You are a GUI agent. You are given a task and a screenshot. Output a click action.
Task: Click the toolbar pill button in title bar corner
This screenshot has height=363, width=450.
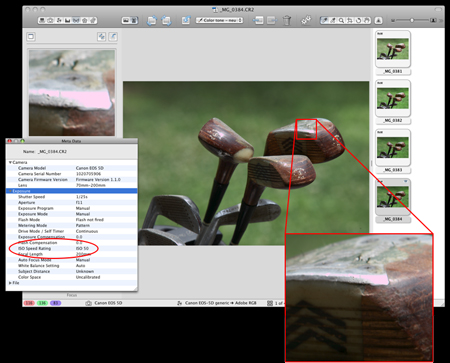[x=437, y=10]
